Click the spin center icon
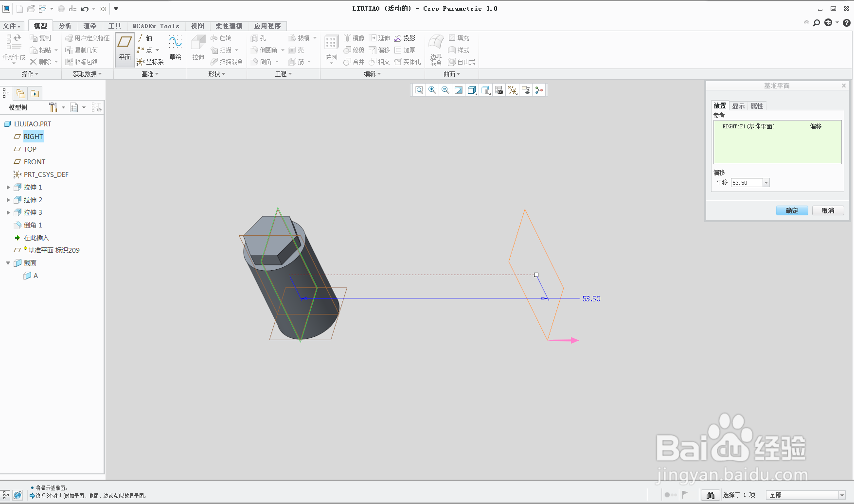 coord(539,90)
